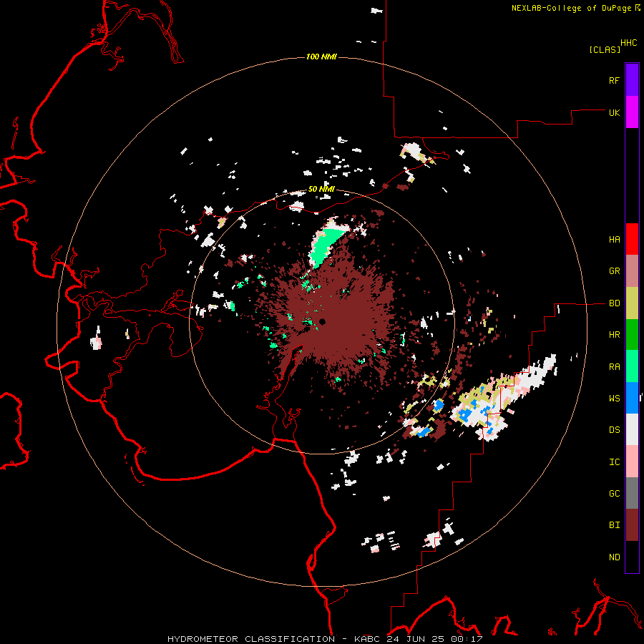
Task: Click the 'BD' legend label
Action: (x=614, y=303)
